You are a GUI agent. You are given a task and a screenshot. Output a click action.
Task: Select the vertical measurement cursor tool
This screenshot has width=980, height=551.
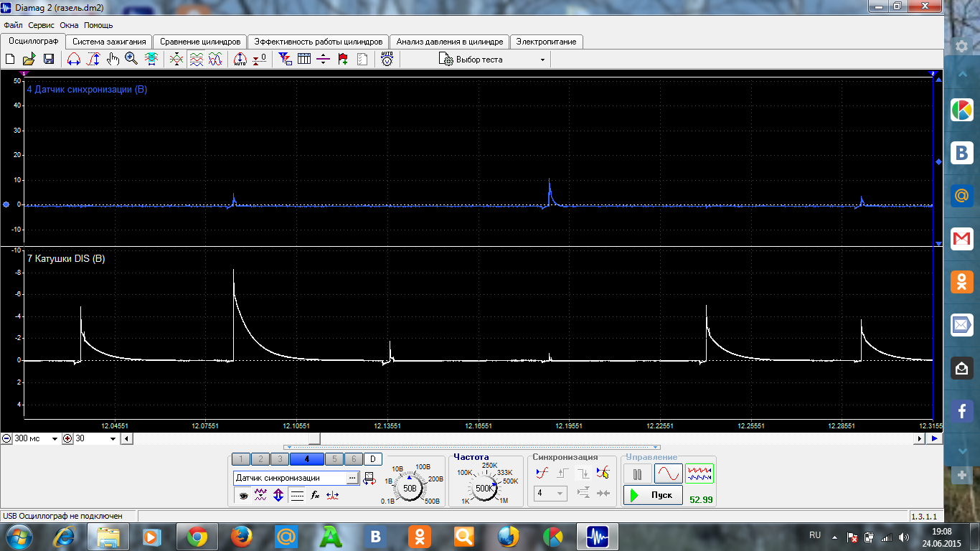pos(93,60)
